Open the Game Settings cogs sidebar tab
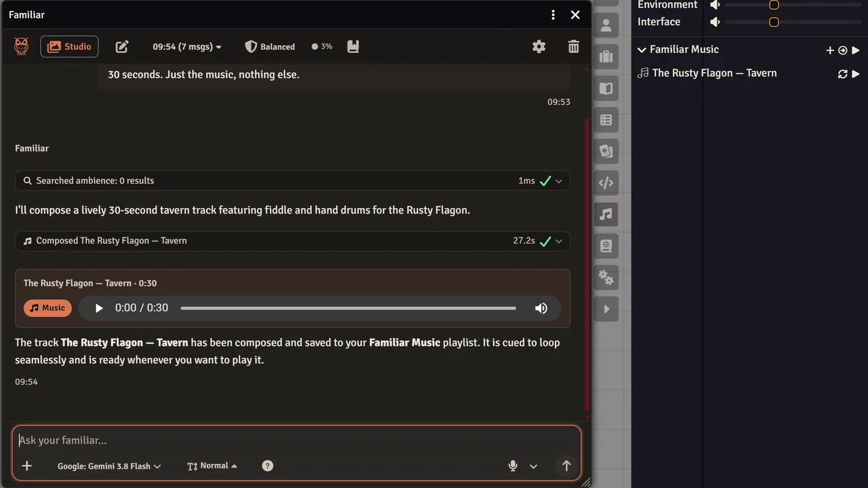This screenshot has height=488, width=868. click(606, 277)
